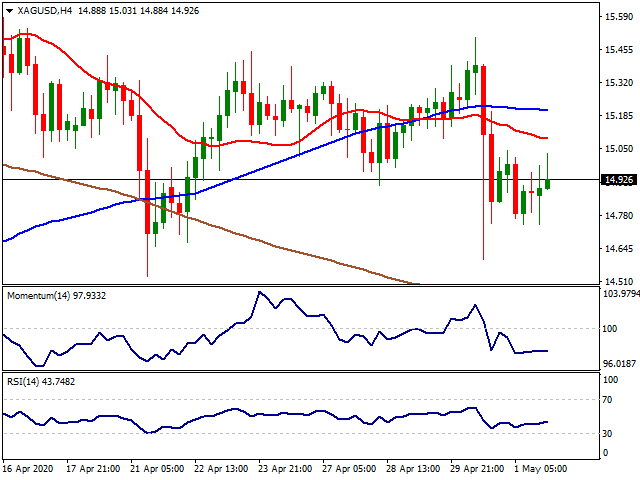This screenshot has height=480, width=640.
Task: Click the 29 Apr 21:00 time label
Action: tap(477, 469)
